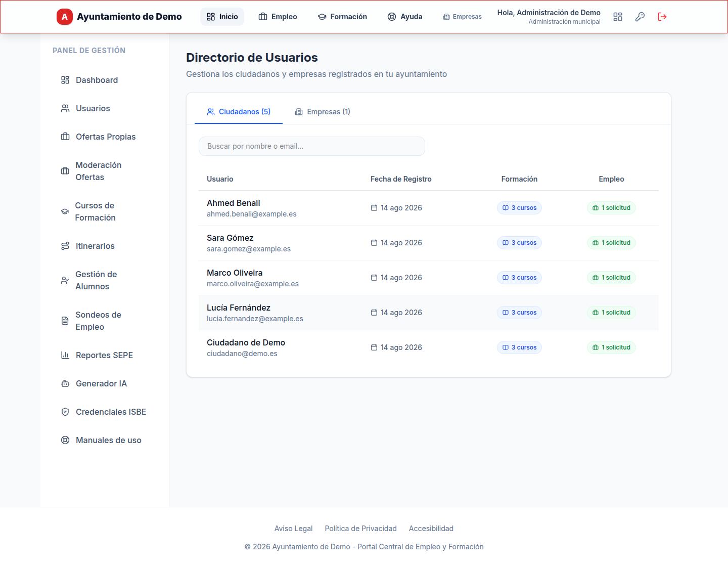Focus the search by name or email field
The width and height of the screenshot is (728, 568).
pos(312,146)
